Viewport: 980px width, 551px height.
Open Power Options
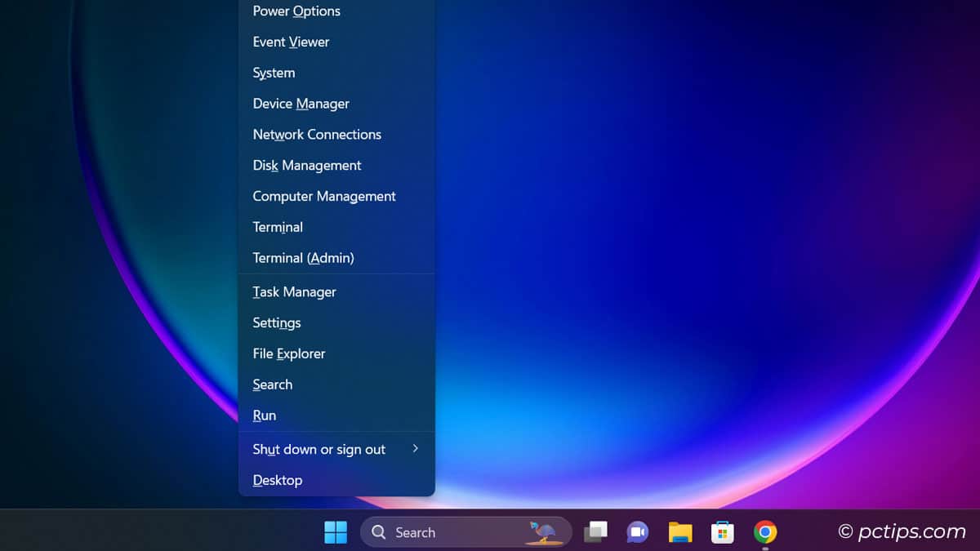296,11
